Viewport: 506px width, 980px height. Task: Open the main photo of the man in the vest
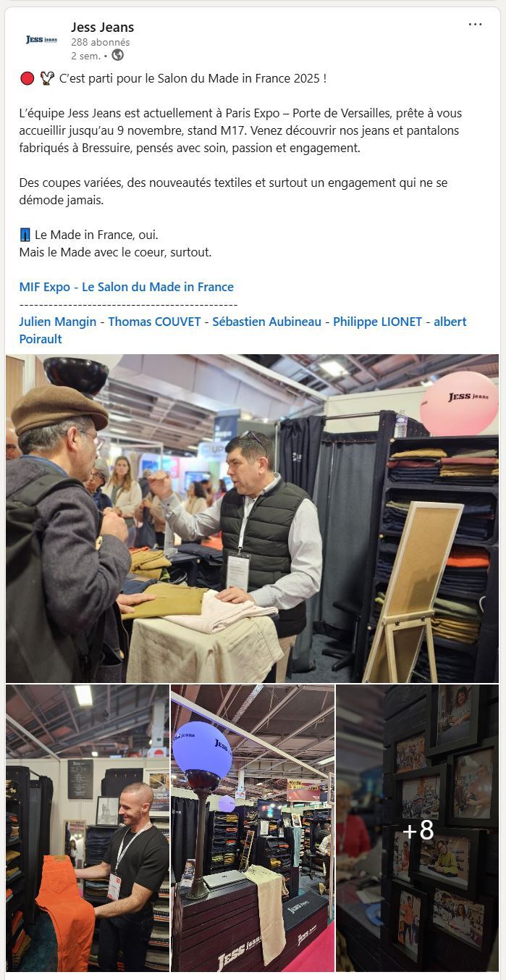point(252,519)
